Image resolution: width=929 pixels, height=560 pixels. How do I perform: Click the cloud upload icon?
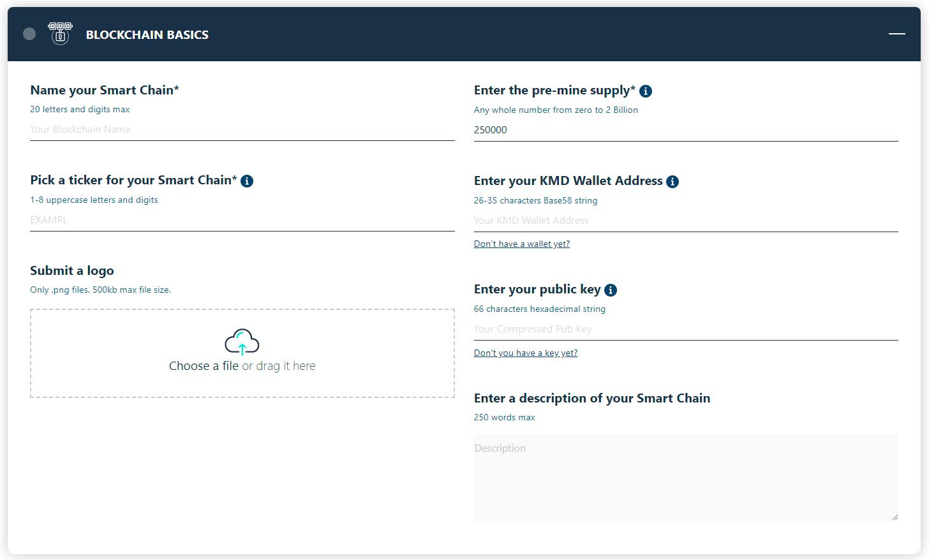pos(242,342)
